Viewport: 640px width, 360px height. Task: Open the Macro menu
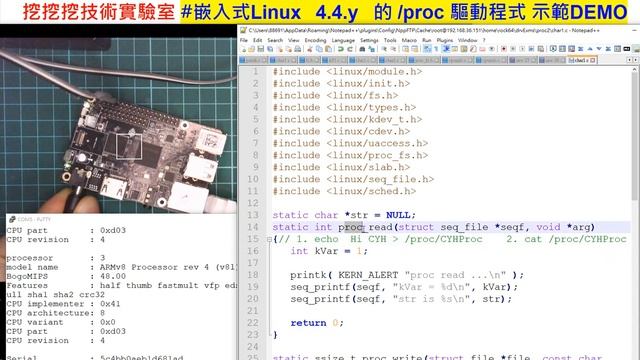click(409, 40)
